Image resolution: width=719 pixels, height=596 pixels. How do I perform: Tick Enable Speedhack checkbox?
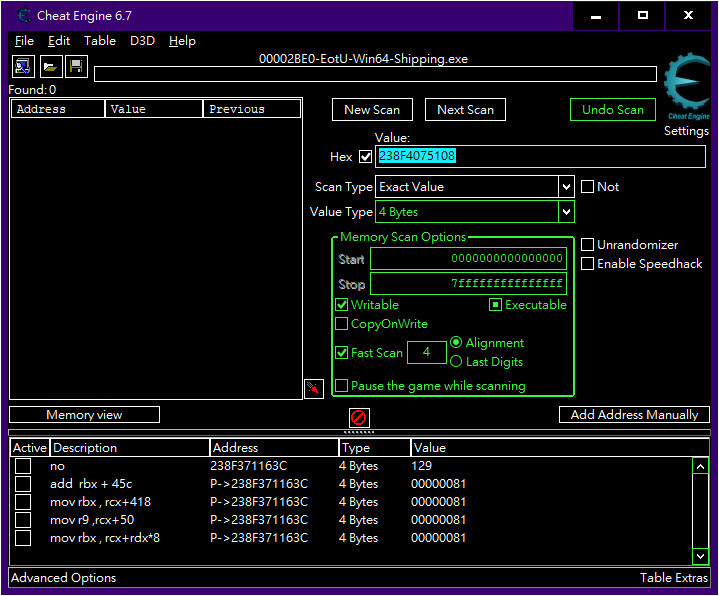587,264
